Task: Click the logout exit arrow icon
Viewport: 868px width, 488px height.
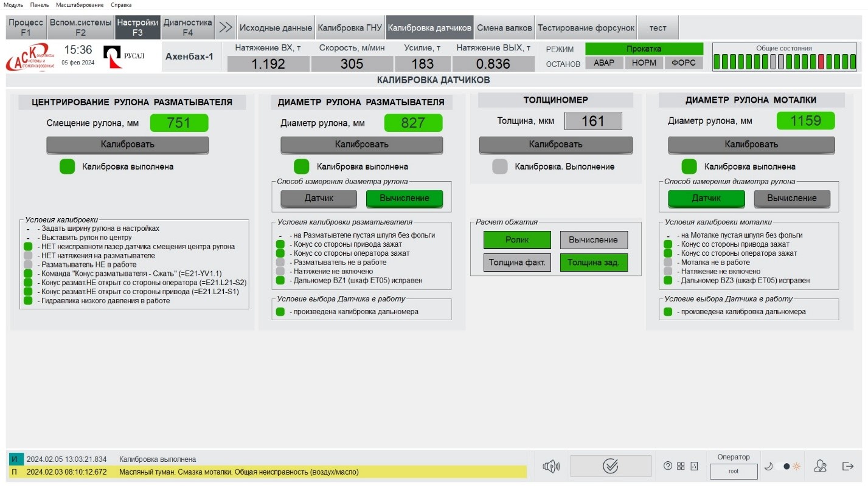Action: [x=847, y=466]
